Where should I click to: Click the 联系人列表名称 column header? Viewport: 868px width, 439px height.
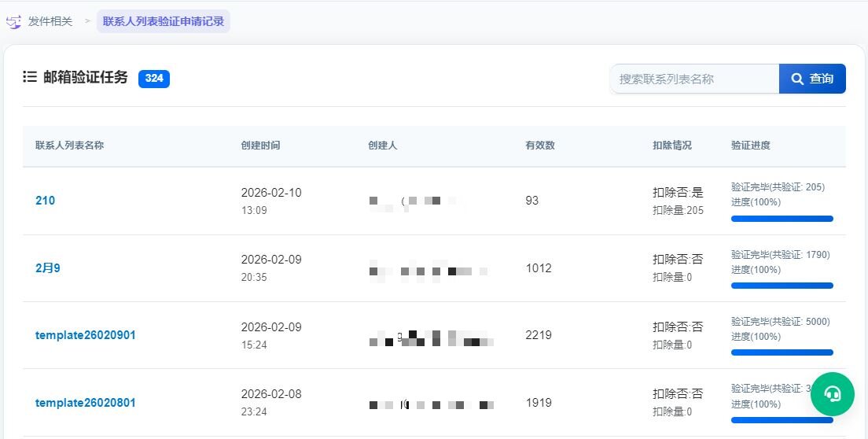pyautogui.click(x=70, y=146)
